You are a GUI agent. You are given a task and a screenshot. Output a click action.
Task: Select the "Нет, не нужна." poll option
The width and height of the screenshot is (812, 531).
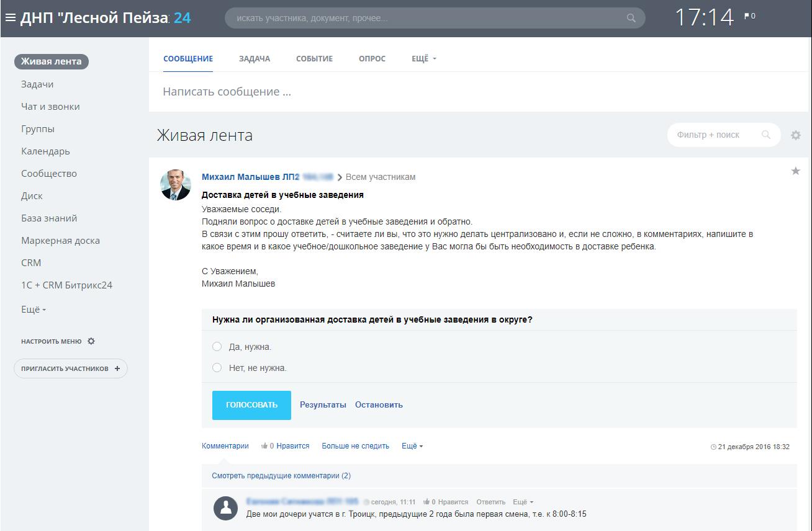point(217,368)
